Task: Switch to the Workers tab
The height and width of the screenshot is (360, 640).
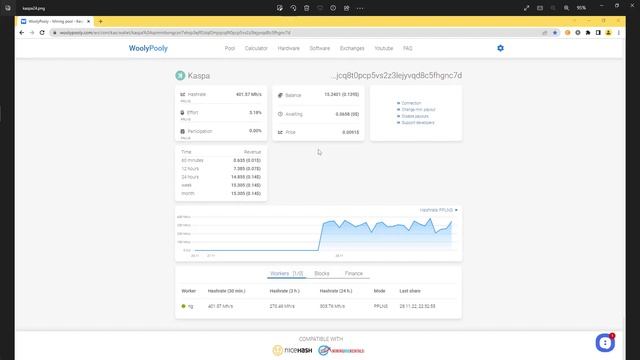Action: [287, 273]
